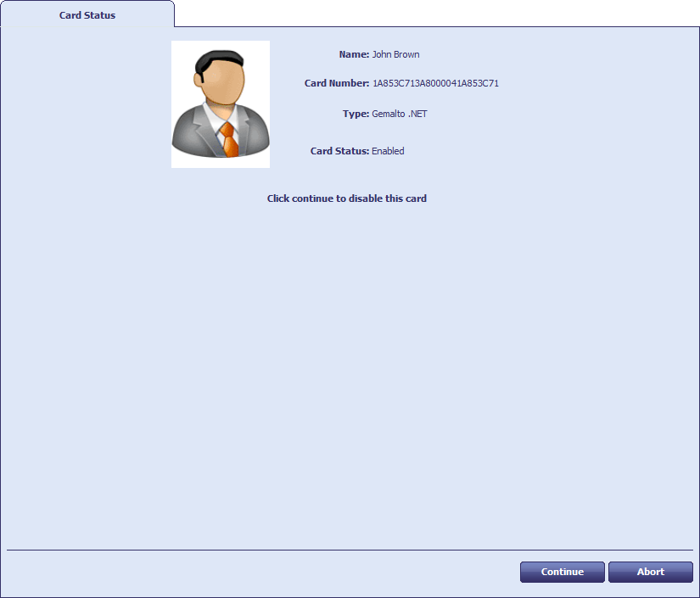This screenshot has height=598, width=700.
Task: Click the orange tie on the avatar
Action: pos(229,141)
